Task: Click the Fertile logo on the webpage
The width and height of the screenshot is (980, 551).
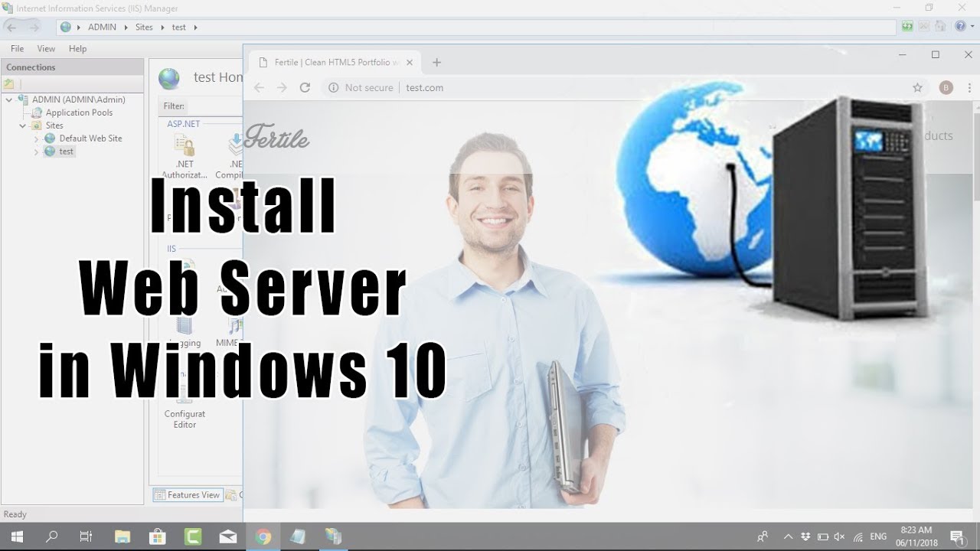Action: (x=276, y=136)
